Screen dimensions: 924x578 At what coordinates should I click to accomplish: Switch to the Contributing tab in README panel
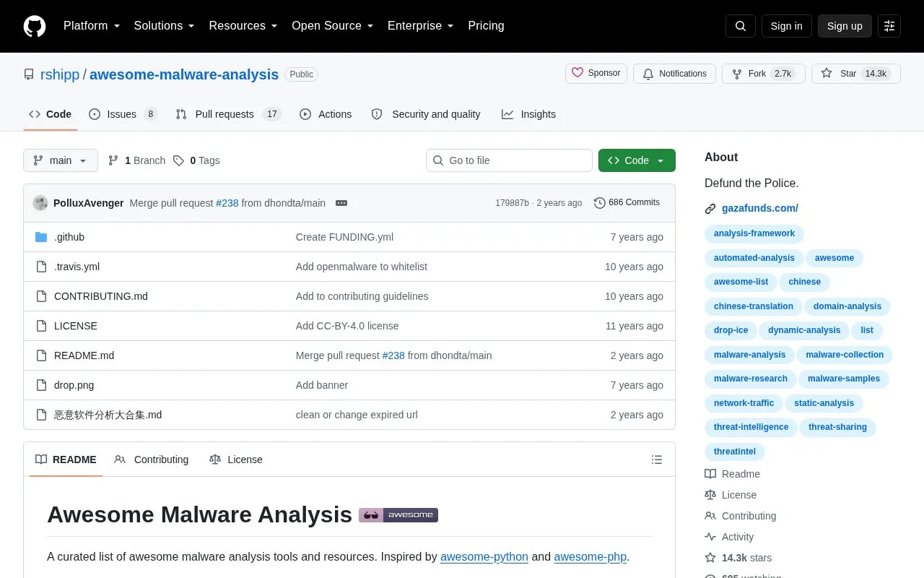[152, 460]
